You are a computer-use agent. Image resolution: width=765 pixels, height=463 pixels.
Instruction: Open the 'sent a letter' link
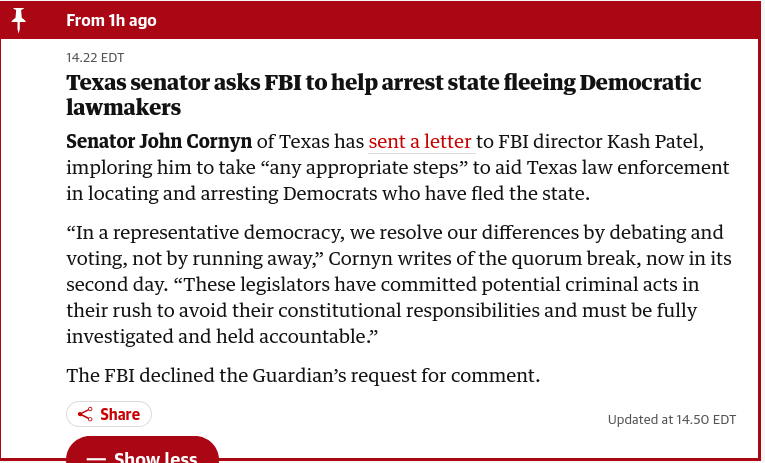(x=420, y=141)
